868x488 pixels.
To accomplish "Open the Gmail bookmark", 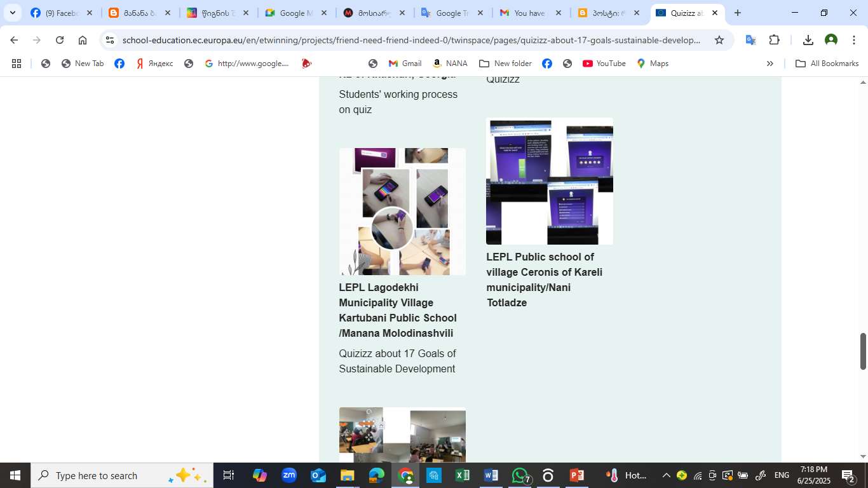I will tap(405, 64).
